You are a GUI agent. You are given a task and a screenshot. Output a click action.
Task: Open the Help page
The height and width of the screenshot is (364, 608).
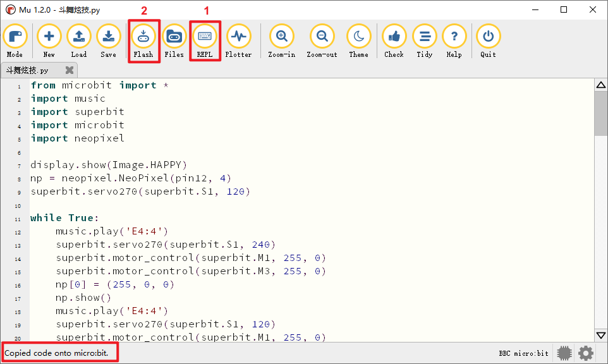[x=454, y=41]
